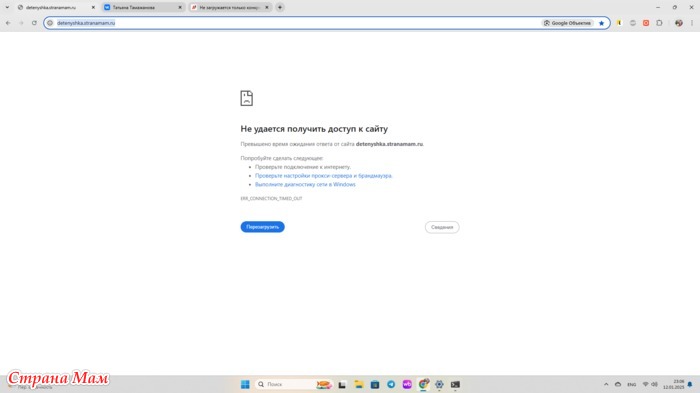
Task: Click the Chrome taskbar icon
Action: 423,384
